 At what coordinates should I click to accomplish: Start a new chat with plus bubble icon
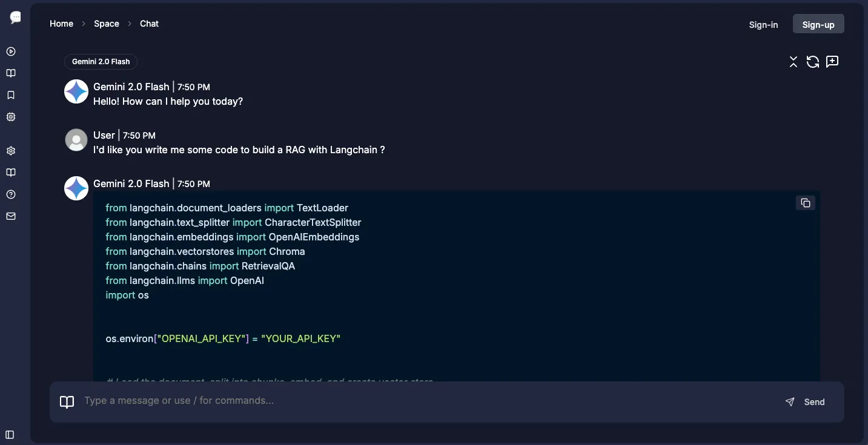[832, 62]
